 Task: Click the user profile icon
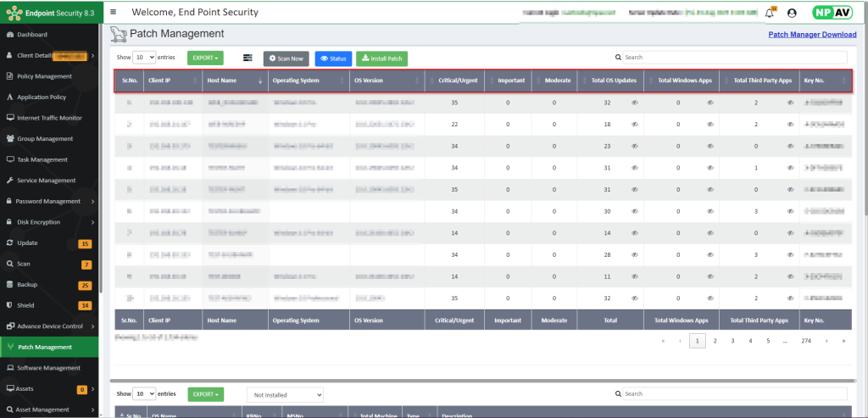coord(792,13)
